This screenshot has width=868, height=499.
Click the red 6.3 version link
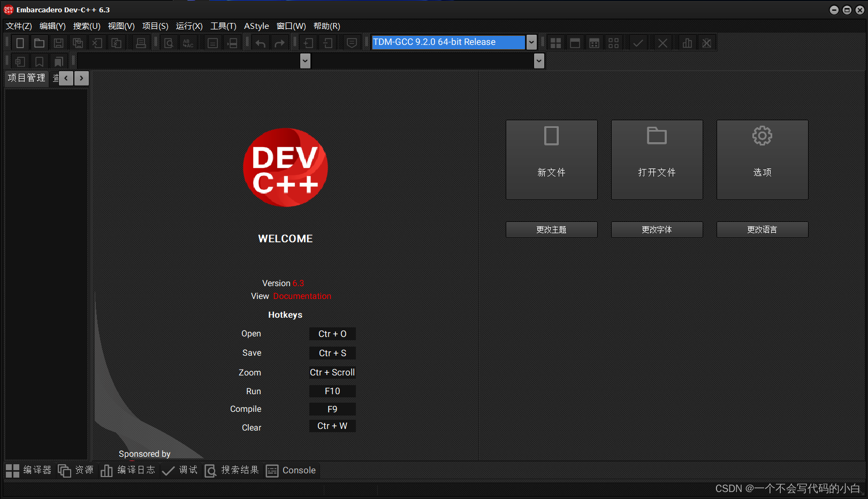pos(298,283)
